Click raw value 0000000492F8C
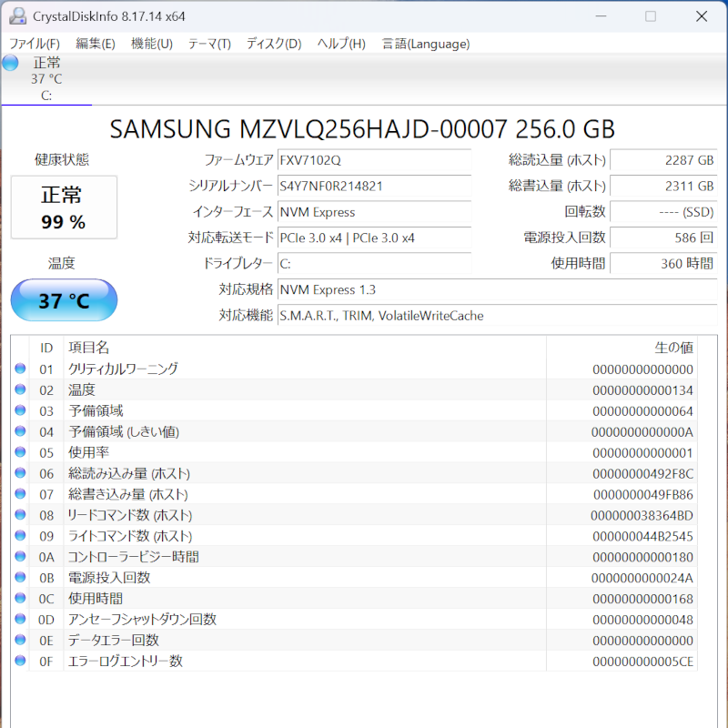 click(642, 474)
